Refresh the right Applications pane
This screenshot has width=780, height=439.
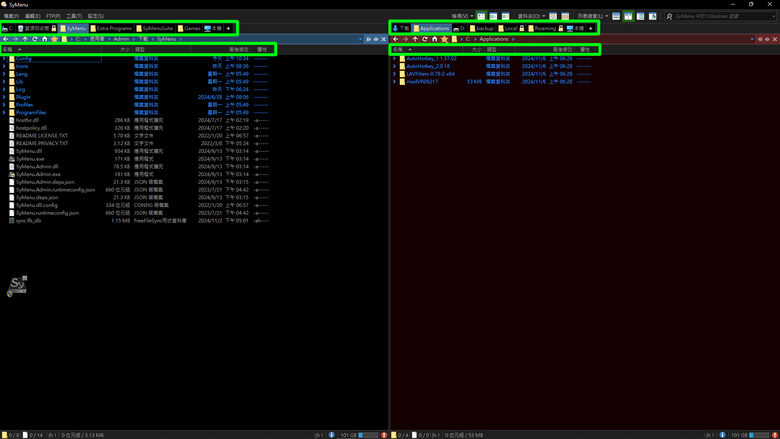pyautogui.click(x=425, y=39)
